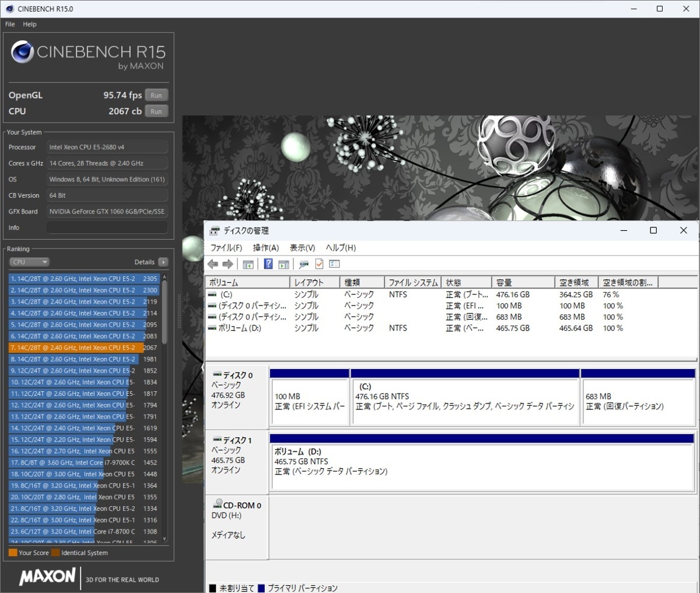The height and width of the screenshot is (593, 700).
Task: Click the ranking list scroll up arrow
Action: click(x=164, y=276)
